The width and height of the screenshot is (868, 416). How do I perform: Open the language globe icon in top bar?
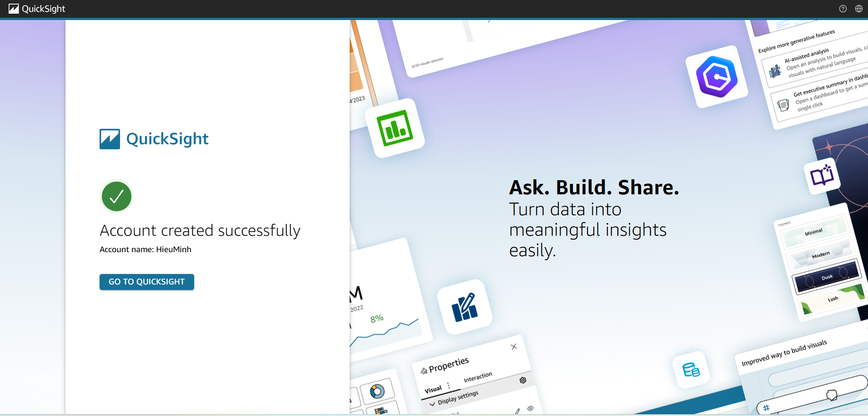click(858, 9)
